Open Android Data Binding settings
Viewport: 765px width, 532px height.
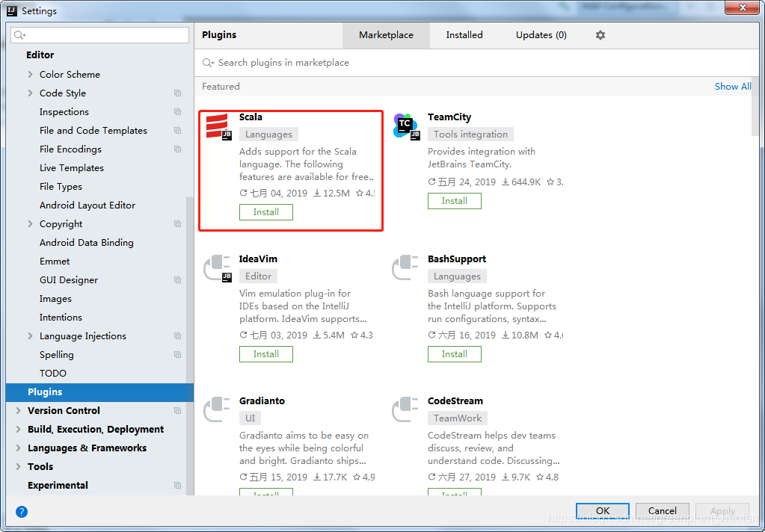click(86, 243)
